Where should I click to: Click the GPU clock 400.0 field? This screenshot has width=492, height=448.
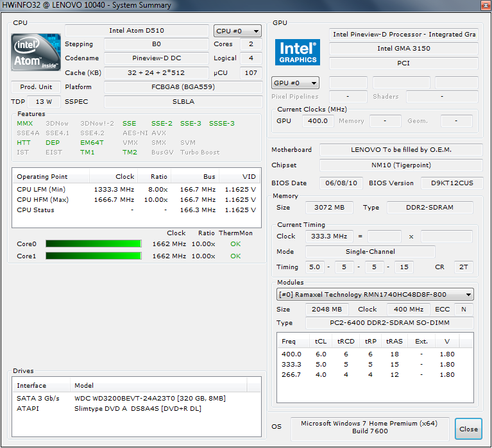[317, 120]
